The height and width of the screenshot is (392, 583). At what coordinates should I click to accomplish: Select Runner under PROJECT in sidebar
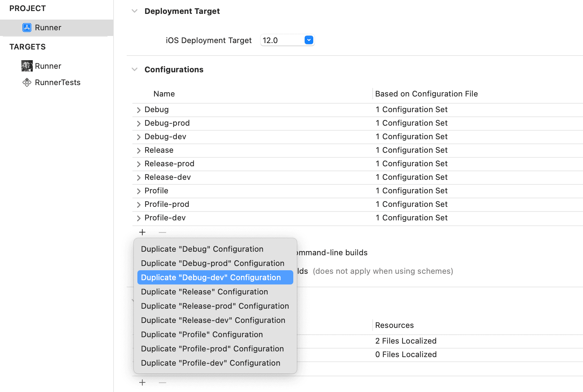coord(57,27)
